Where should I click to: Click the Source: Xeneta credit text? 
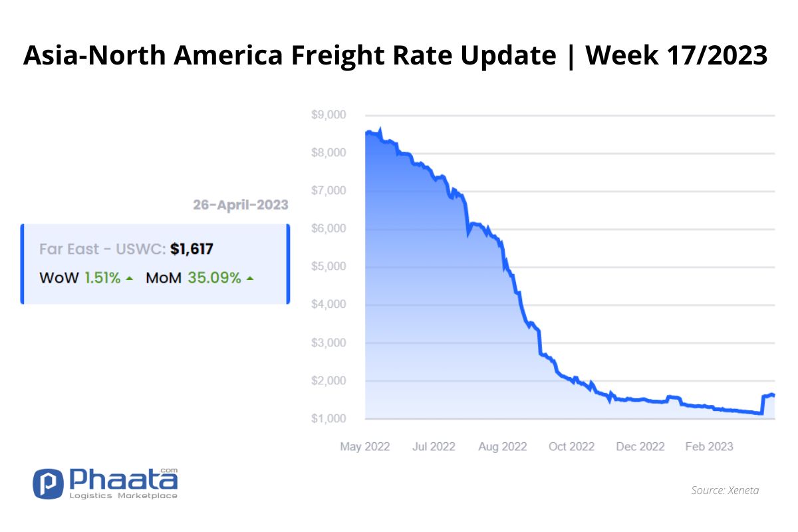[725, 491]
